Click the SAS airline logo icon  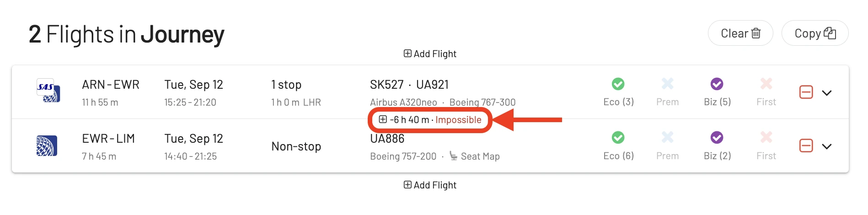point(48,90)
